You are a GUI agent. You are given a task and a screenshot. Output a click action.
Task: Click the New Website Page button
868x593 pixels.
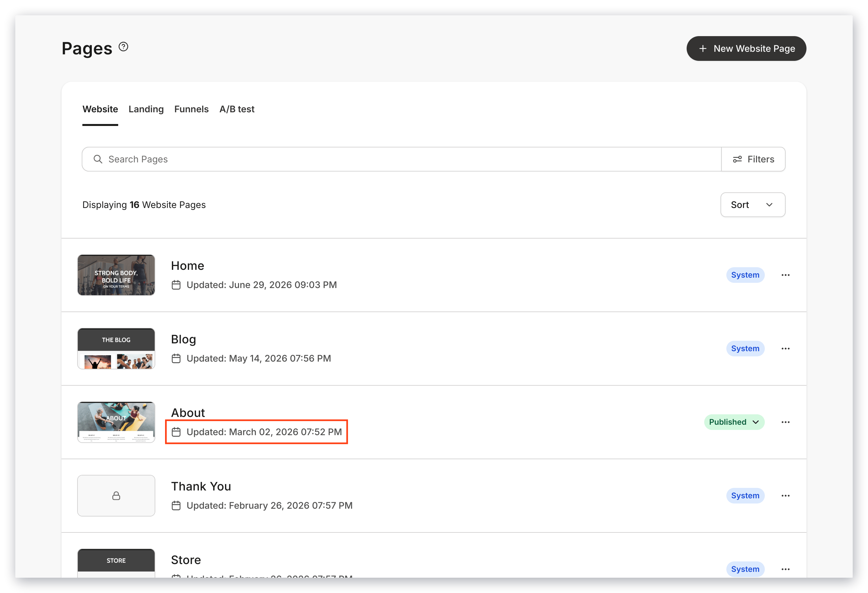[746, 48]
